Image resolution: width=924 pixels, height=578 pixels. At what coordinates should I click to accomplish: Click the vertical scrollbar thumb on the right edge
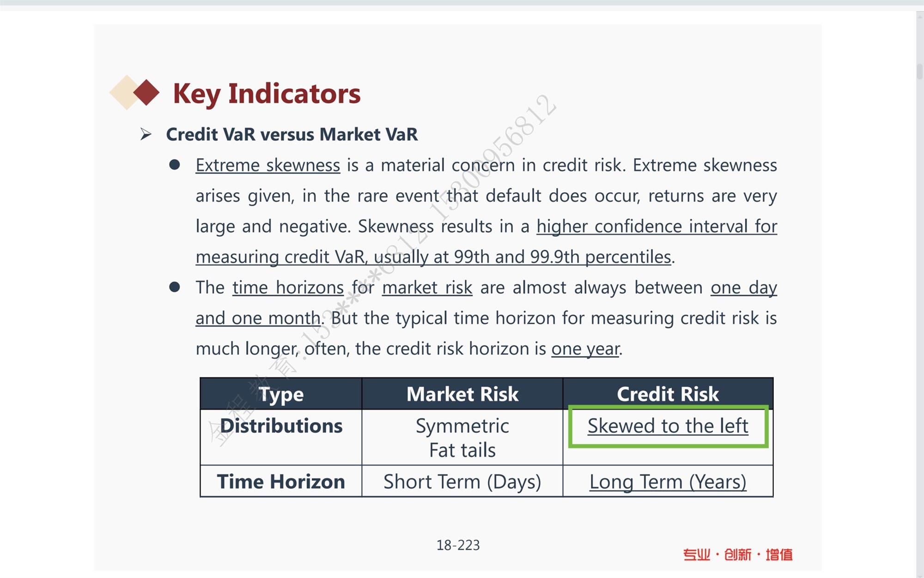[919, 72]
